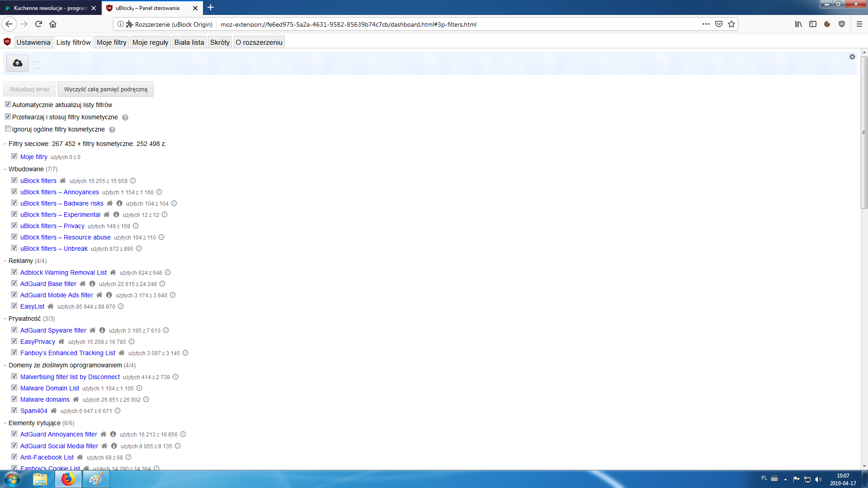Disable automatic filter list updates checkbox

(x=8, y=104)
